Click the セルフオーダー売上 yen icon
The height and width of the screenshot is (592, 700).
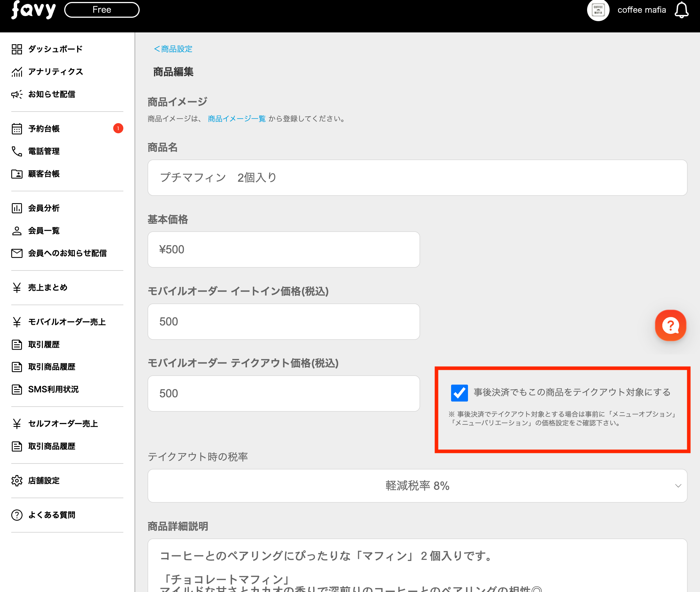click(17, 424)
